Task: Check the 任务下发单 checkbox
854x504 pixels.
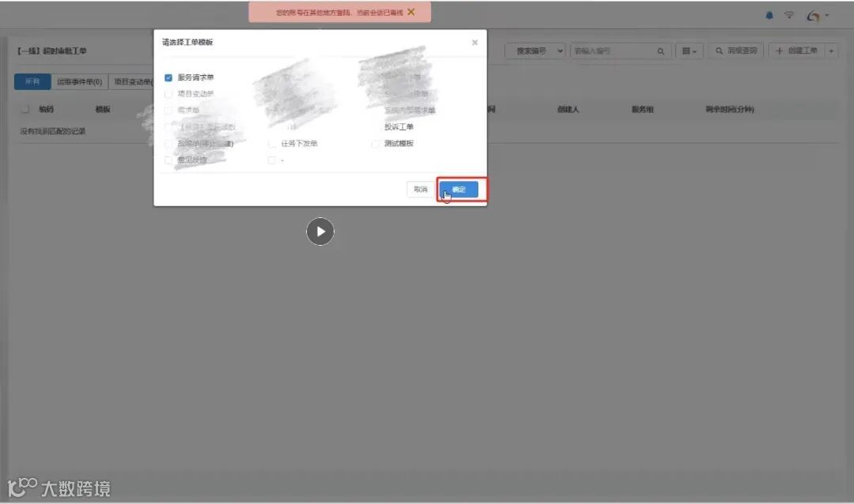Action: pos(272,144)
